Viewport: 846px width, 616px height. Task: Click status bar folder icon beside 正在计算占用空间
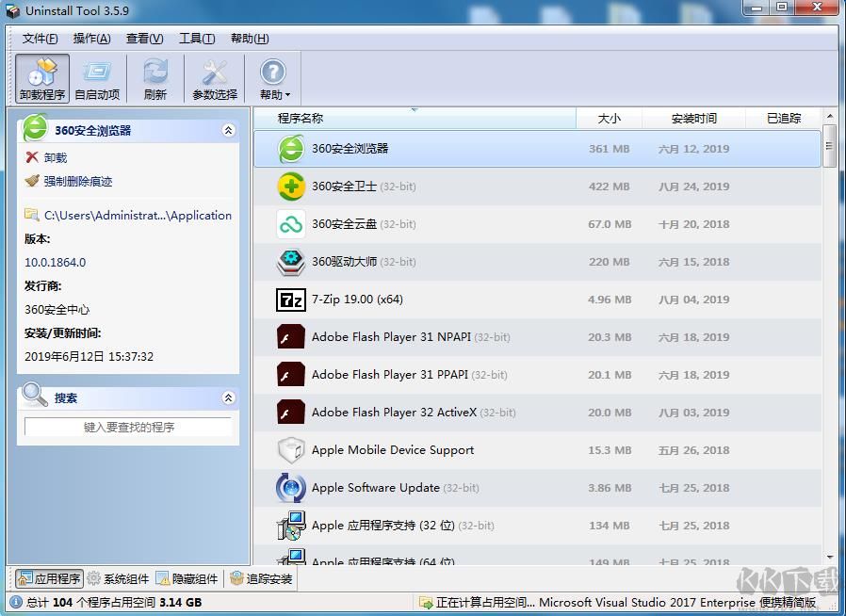(426, 603)
